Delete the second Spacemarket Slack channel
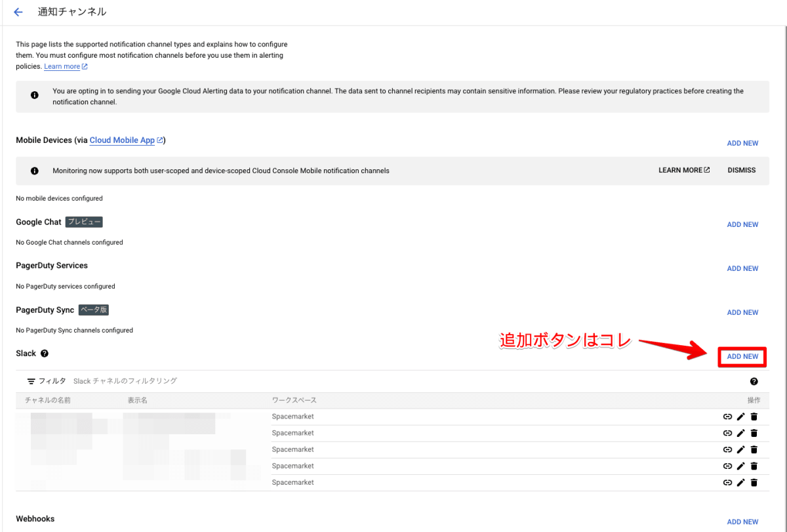 point(754,433)
